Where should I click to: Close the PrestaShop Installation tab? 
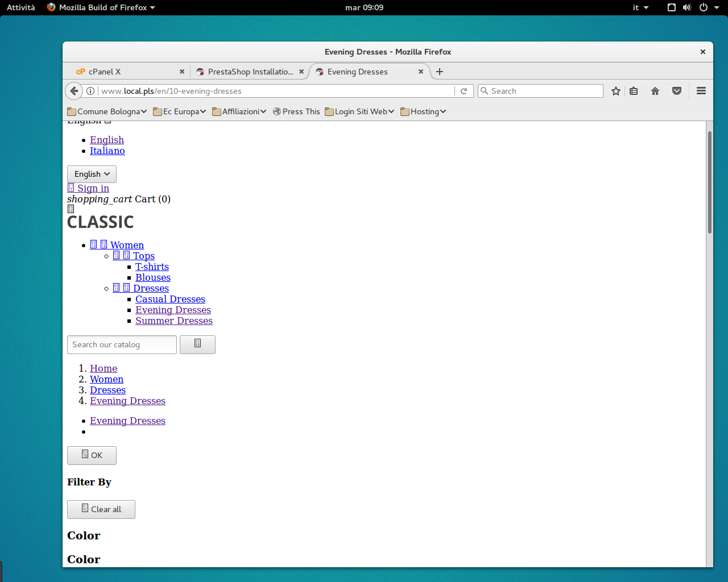pos(301,72)
